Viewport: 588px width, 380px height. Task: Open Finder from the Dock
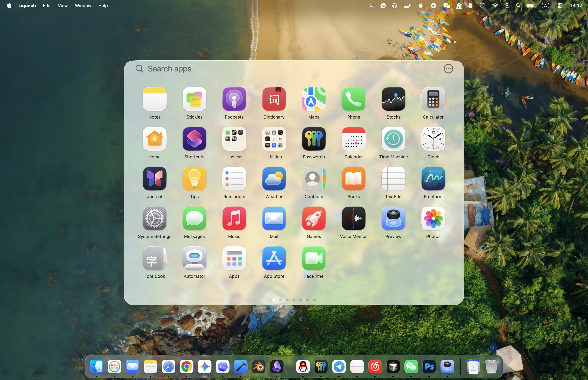(x=96, y=366)
